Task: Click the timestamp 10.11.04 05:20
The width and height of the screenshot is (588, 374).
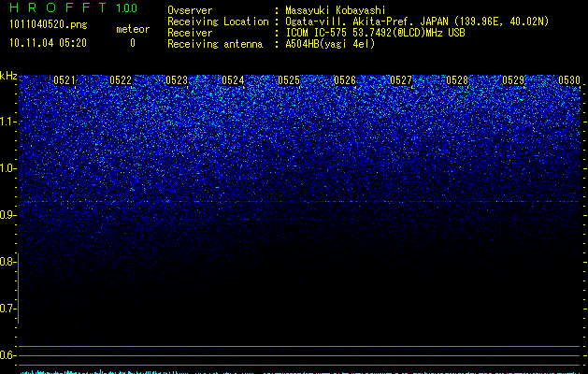Action: pos(48,43)
